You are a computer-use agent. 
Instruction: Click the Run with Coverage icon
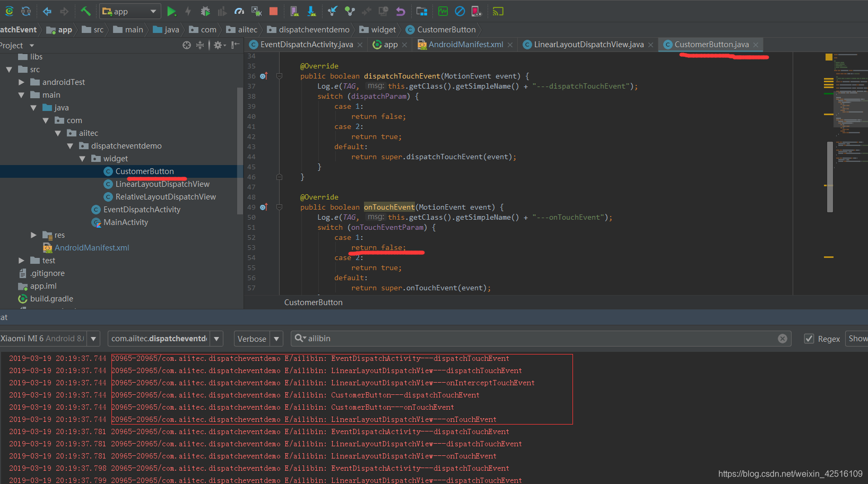(x=222, y=11)
